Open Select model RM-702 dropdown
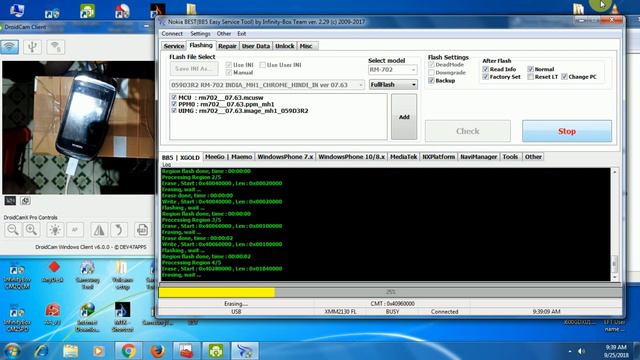Image resolution: width=640 pixels, height=360 pixels. coord(392,70)
